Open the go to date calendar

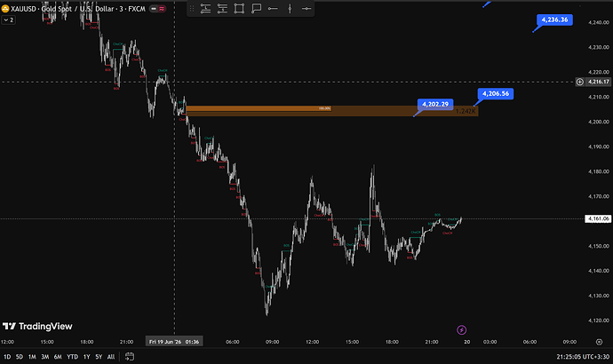130,357
